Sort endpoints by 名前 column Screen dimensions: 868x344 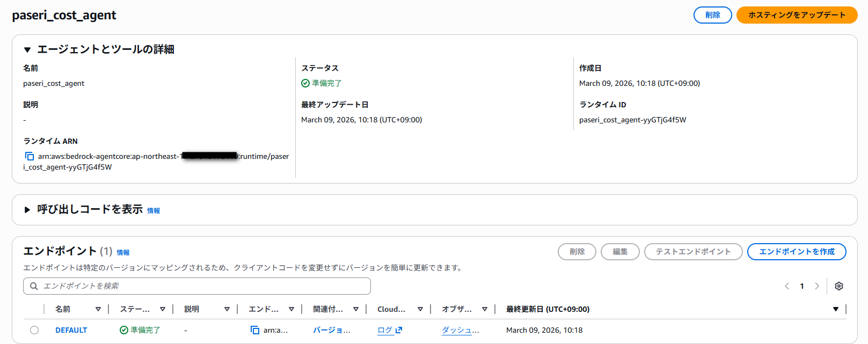[98, 309]
